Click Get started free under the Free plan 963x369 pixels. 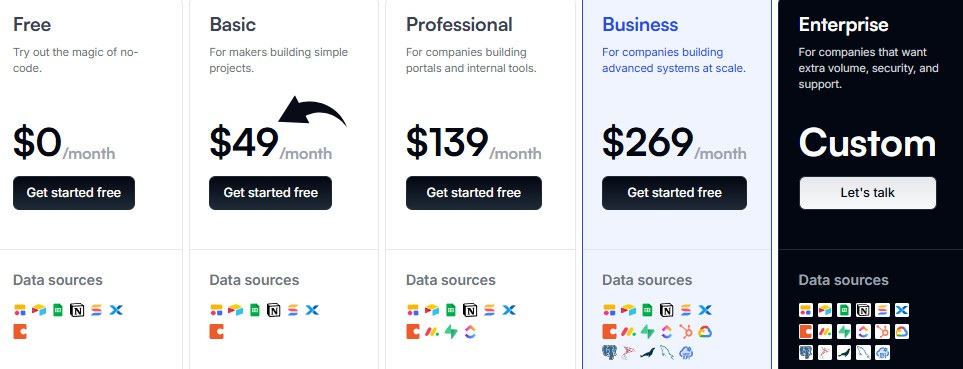[x=74, y=193]
